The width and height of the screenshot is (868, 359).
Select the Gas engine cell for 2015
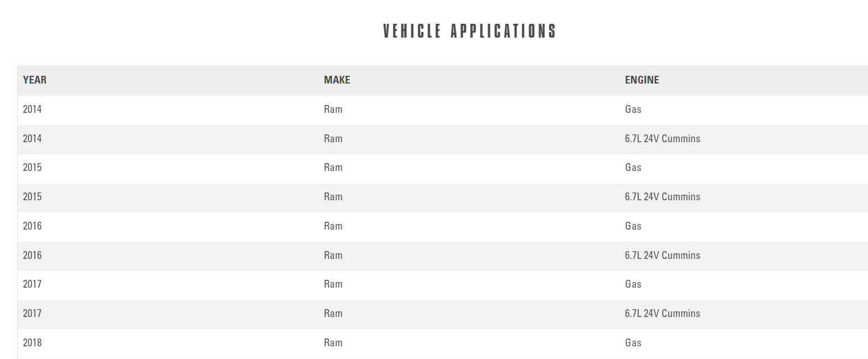(x=633, y=168)
